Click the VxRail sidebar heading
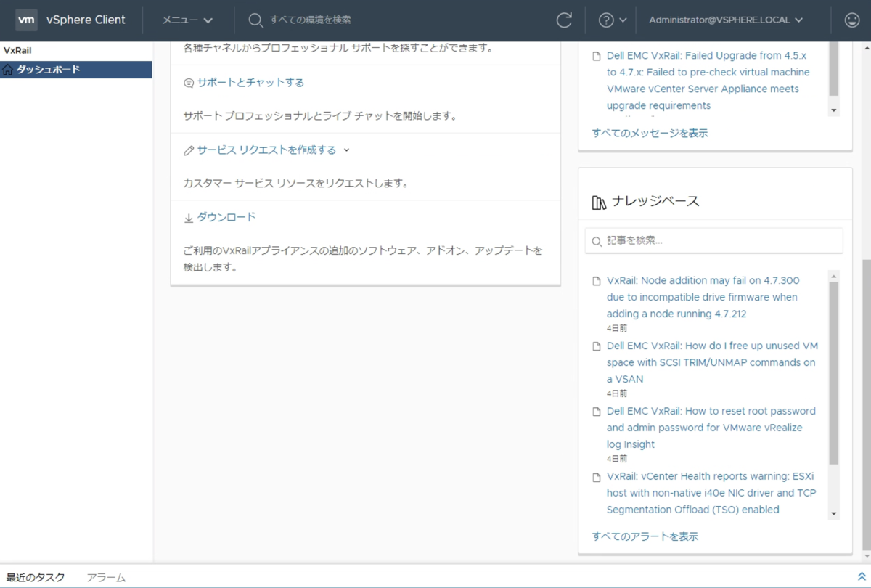871x588 pixels. coord(17,51)
